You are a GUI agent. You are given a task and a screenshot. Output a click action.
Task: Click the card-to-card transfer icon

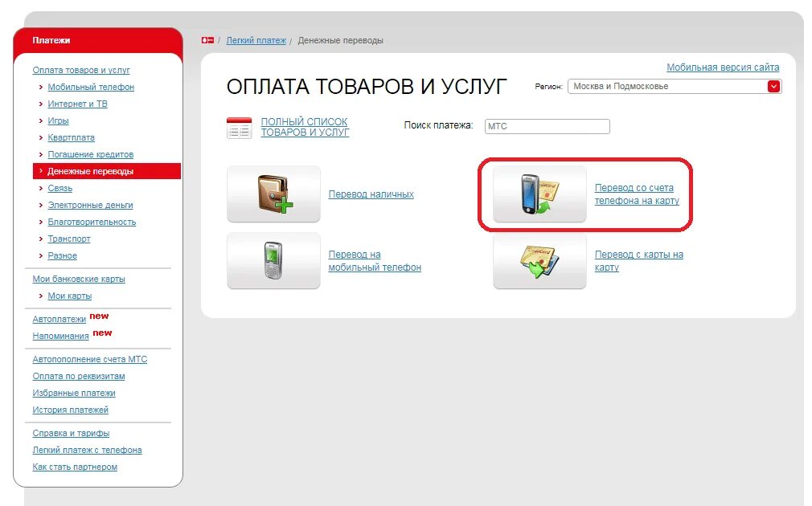(x=539, y=261)
